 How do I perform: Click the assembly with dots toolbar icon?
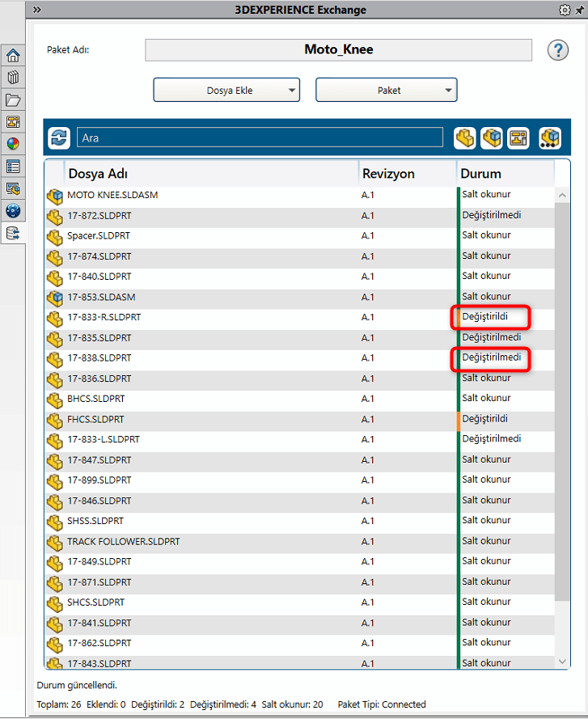[549, 138]
